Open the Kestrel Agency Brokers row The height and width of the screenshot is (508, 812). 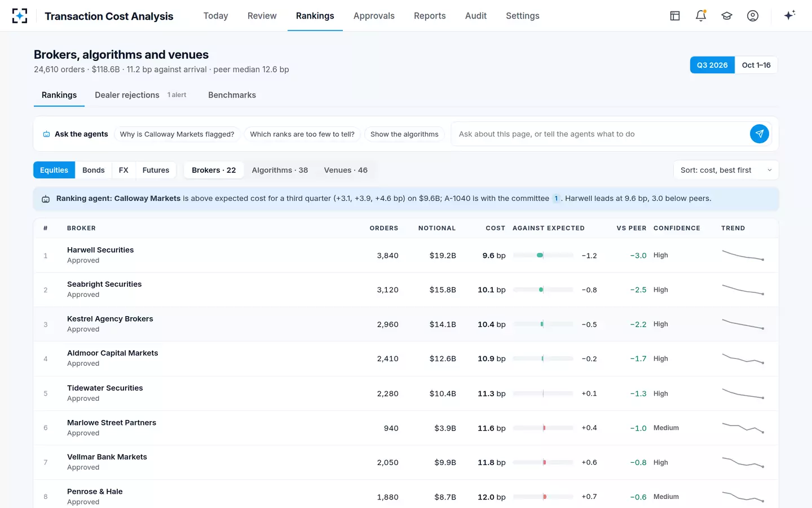pyautogui.click(x=406, y=324)
